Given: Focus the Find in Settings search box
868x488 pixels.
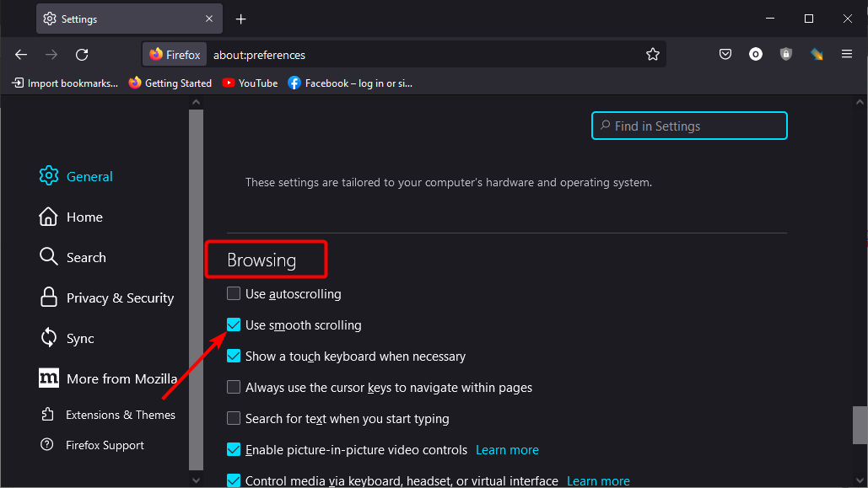Looking at the screenshot, I should [689, 126].
